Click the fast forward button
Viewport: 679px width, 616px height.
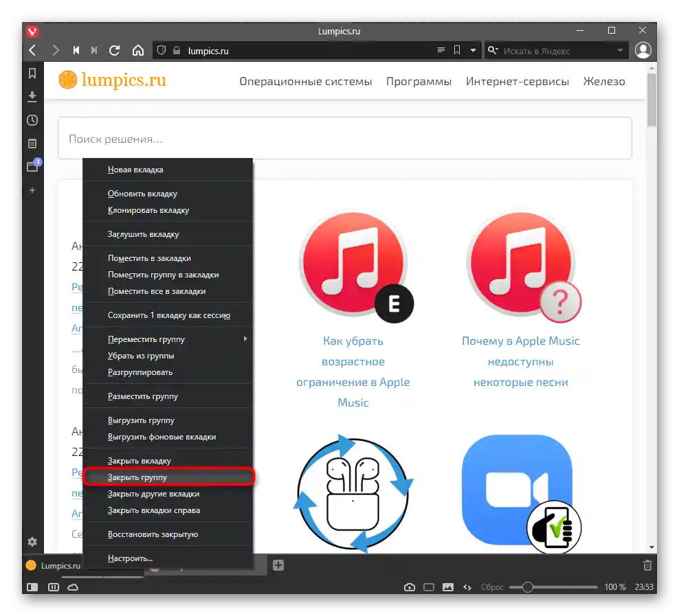94,51
